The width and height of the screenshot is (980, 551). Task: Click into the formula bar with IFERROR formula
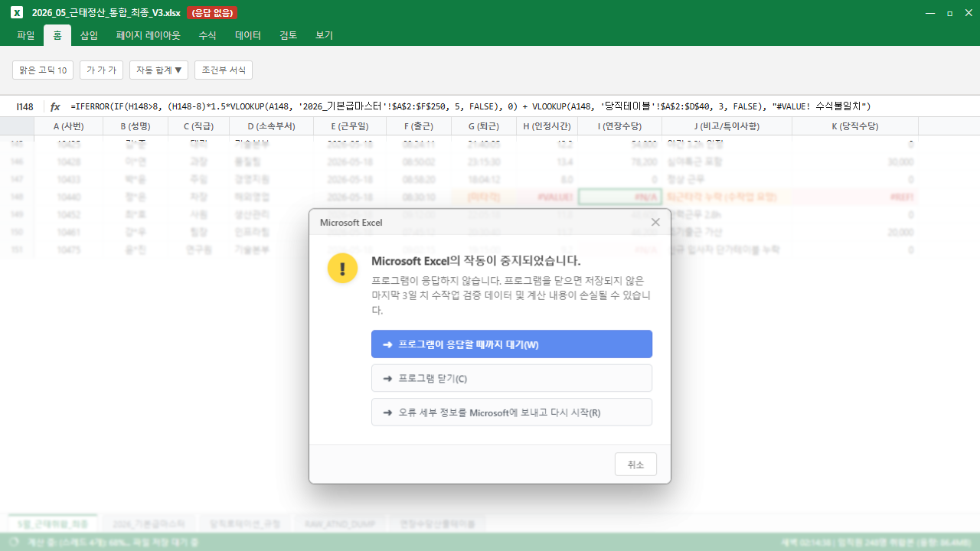521,106
